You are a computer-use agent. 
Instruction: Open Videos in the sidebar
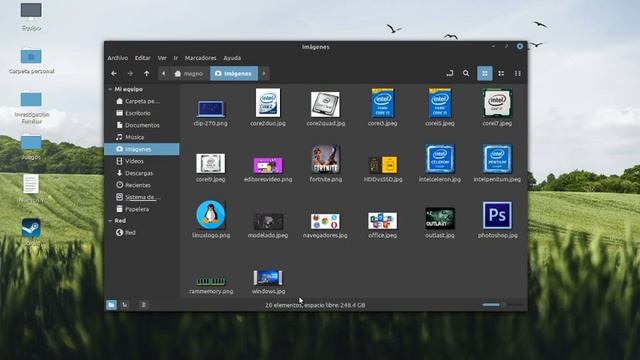[x=142, y=161]
